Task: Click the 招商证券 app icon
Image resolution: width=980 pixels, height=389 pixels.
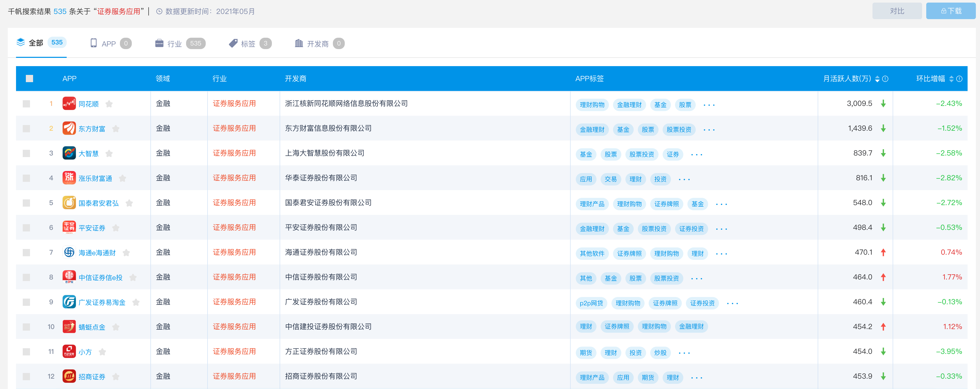Action: pos(69,376)
